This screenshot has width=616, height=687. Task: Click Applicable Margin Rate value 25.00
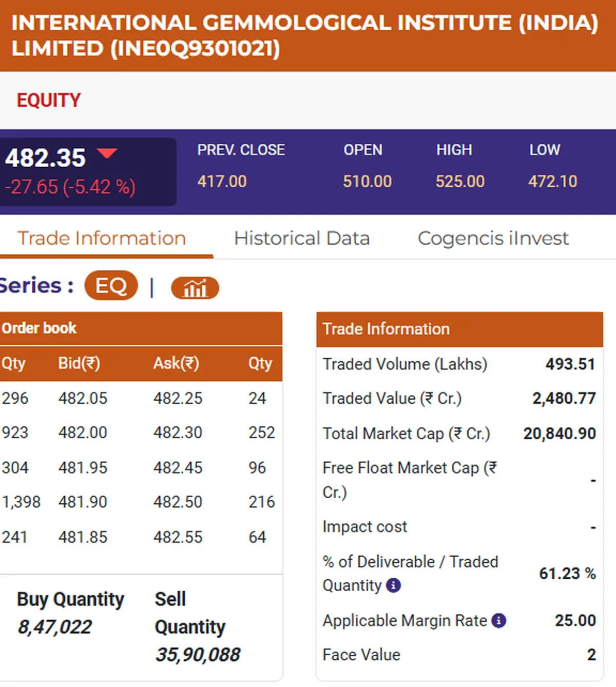click(575, 621)
